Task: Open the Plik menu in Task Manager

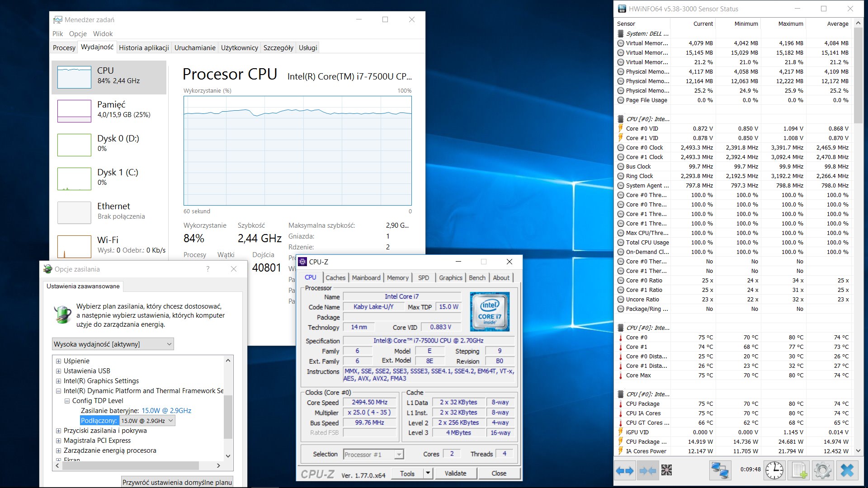Action: coord(57,33)
